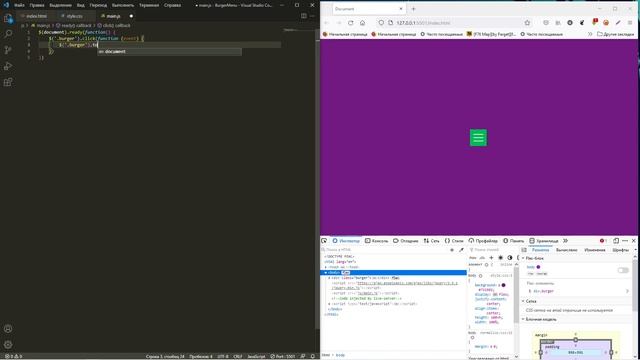Click the eyedropper icon in Inspector
This screenshot has width=640, height=360.
pyautogui.click(x=461, y=250)
